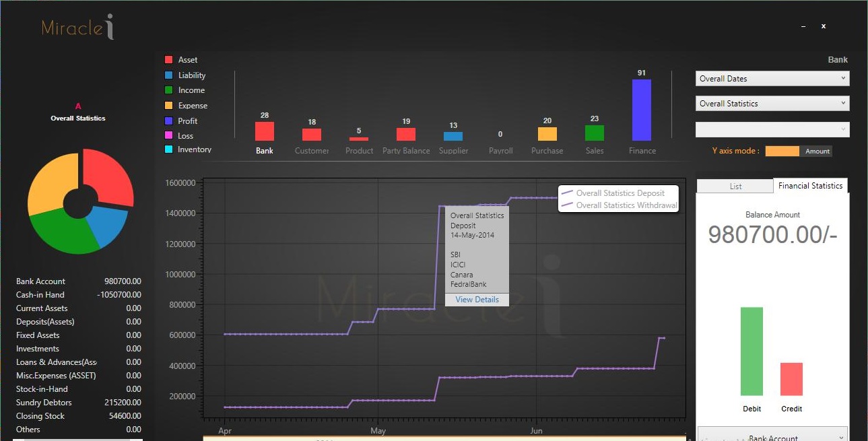The width and height of the screenshot is (868, 441).
Task: Switch to the List tab
Action: [735, 186]
